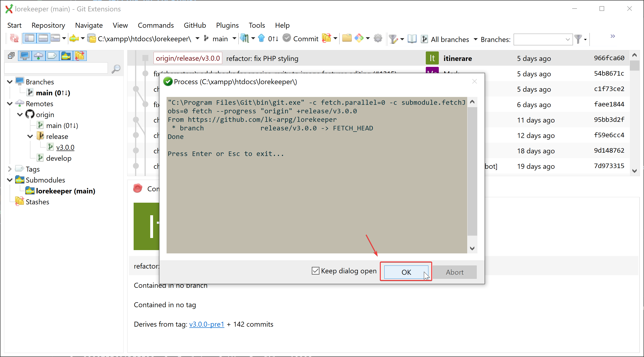Collapse the release folder tree node
644x357 pixels.
tap(30, 136)
